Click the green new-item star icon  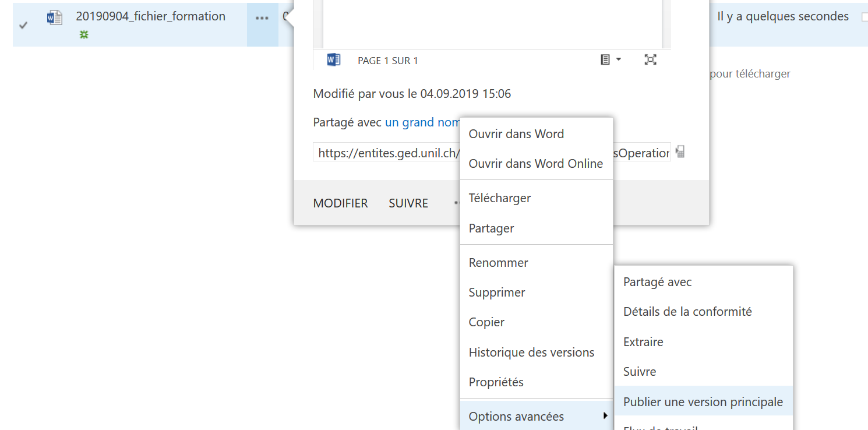[x=84, y=35]
